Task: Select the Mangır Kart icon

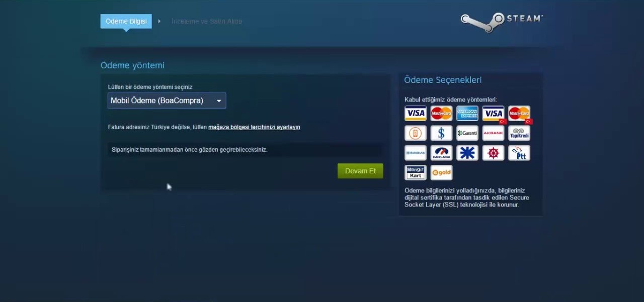Action: [x=416, y=172]
